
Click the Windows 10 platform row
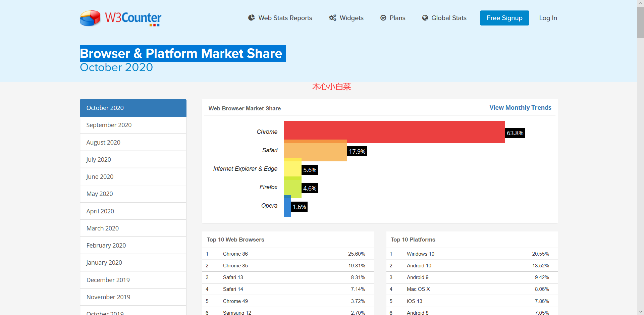472,254
